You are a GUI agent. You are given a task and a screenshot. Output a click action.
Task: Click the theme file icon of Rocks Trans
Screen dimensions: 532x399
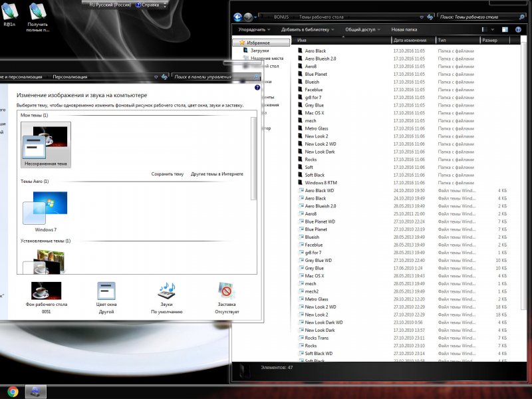301,338
